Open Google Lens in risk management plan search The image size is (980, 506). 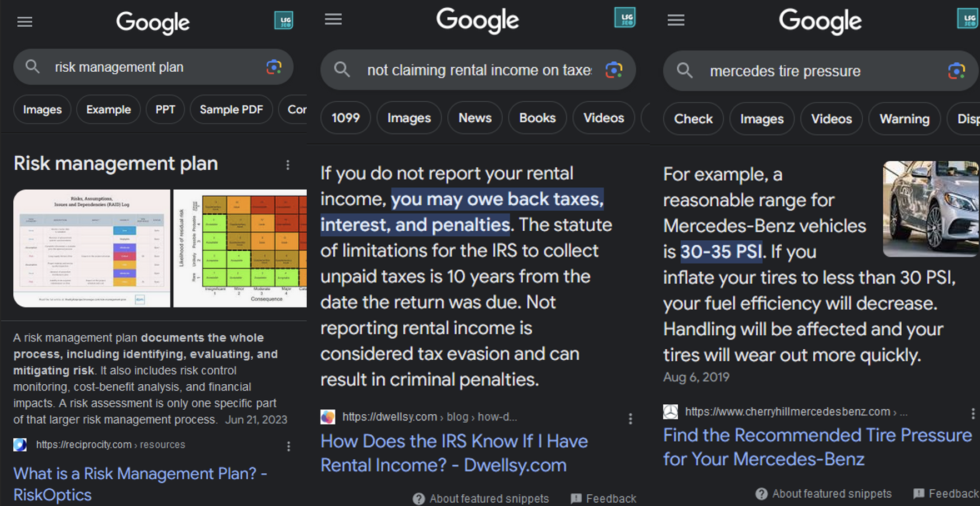click(274, 67)
